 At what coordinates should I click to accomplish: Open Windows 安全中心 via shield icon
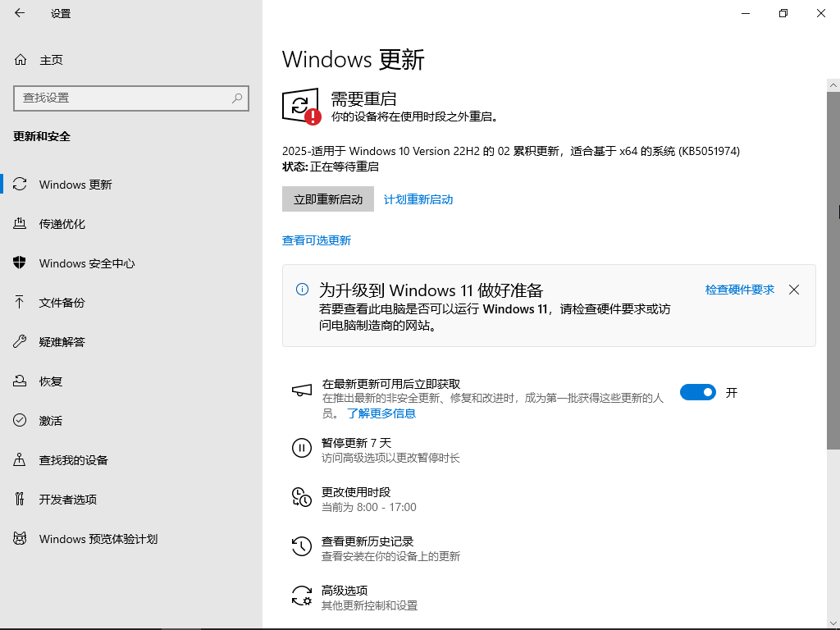point(21,263)
